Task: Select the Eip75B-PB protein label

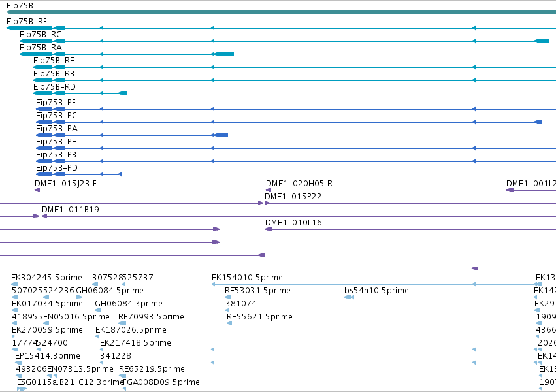Action: 56,155
